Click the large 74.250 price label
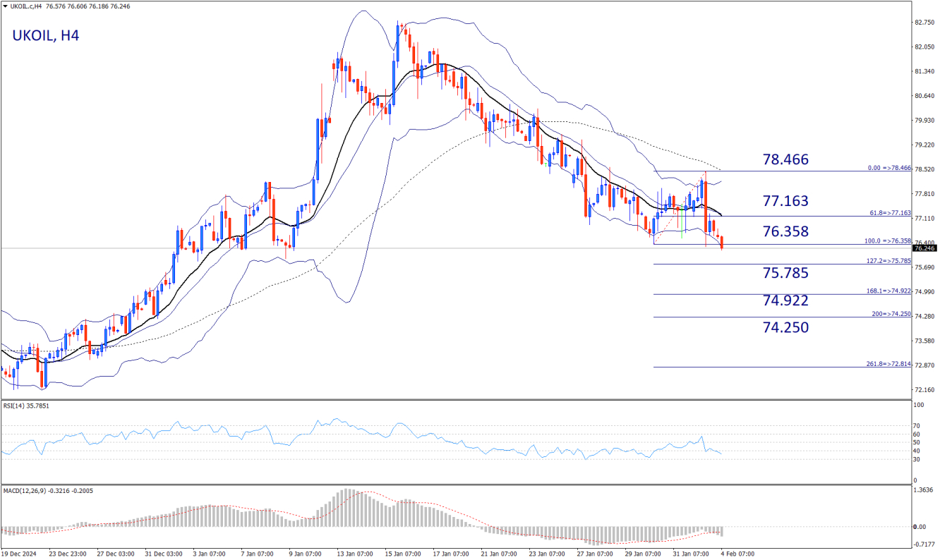The height and width of the screenshot is (560, 940). 785,327
